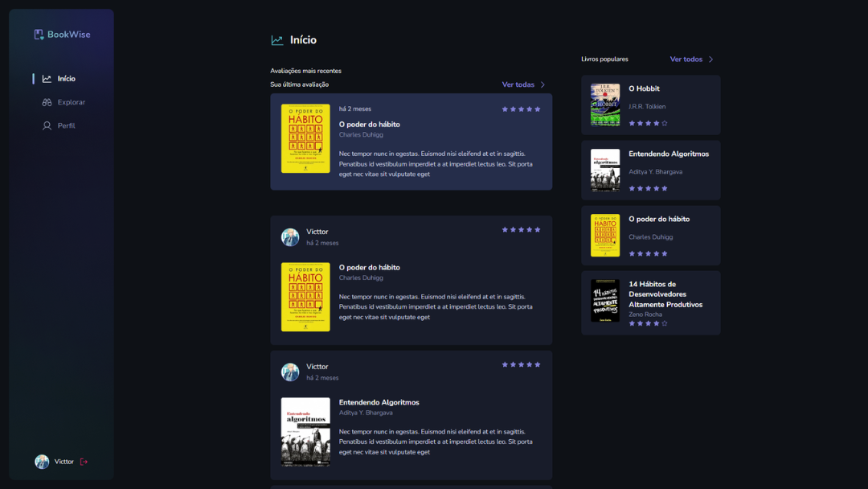Open the O Hobbit popular book card
The width and height of the screenshot is (868, 489).
651,105
